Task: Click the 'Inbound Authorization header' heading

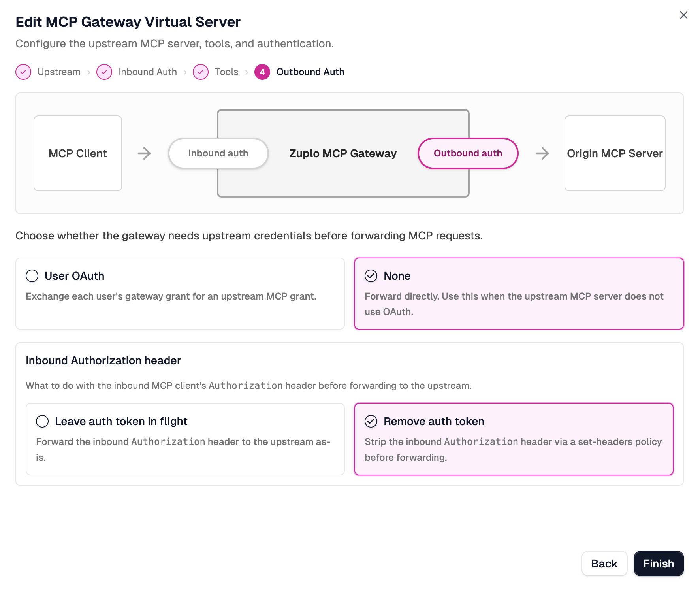Action: pos(103,360)
